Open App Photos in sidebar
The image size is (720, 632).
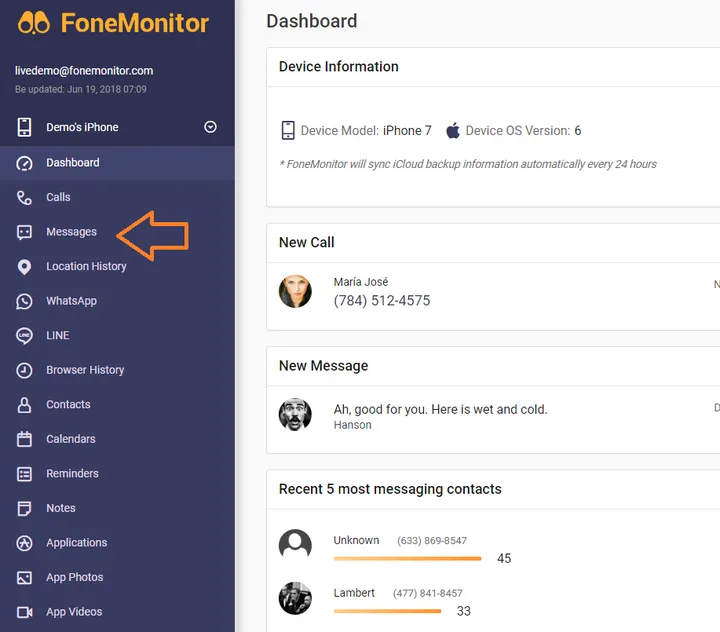[x=117, y=577]
